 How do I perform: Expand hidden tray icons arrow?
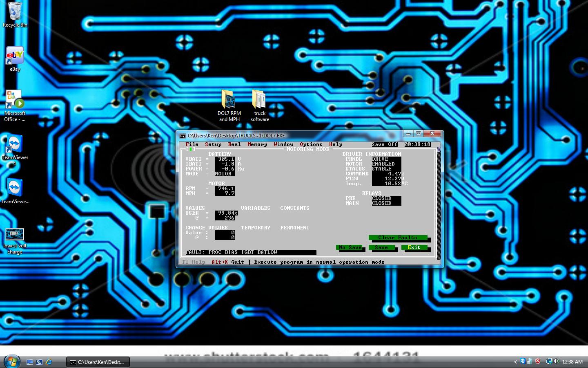tap(515, 361)
